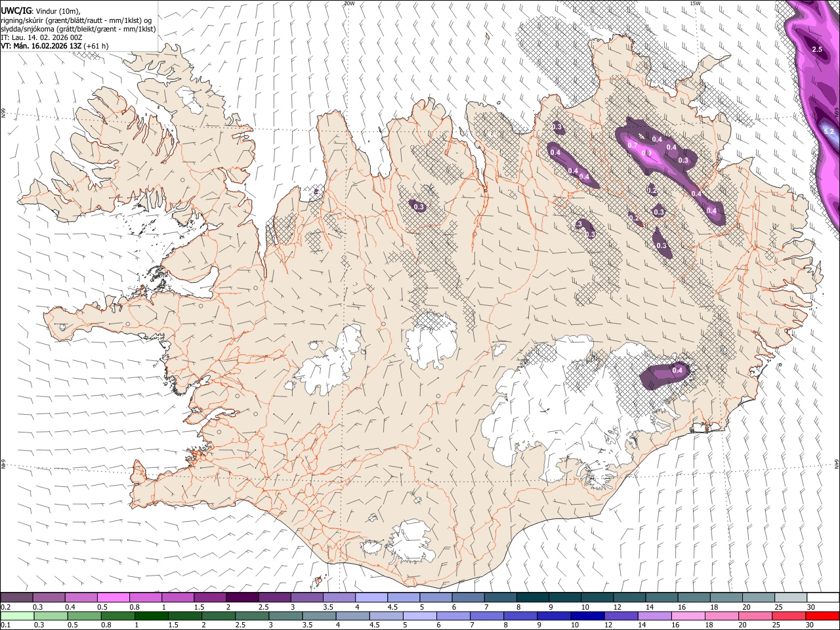This screenshot has height=630, width=840.
Task: Click the 20W longitude label at the top edge
Action: point(349,3)
